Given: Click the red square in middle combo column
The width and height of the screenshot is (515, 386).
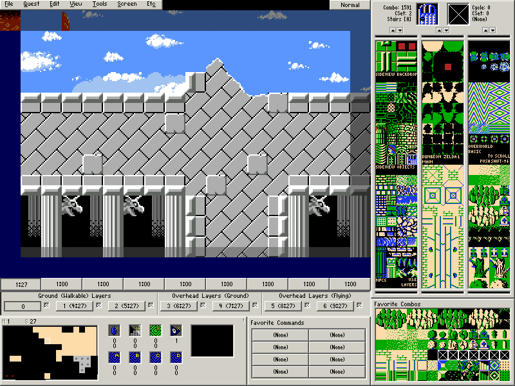Looking at the screenshot, I should (x=448, y=67).
